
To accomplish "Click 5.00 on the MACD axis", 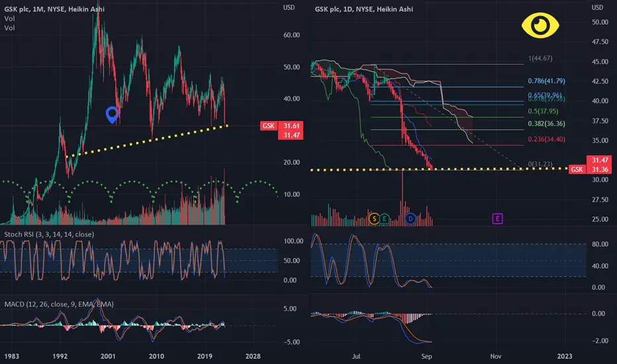I will coord(290,308).
